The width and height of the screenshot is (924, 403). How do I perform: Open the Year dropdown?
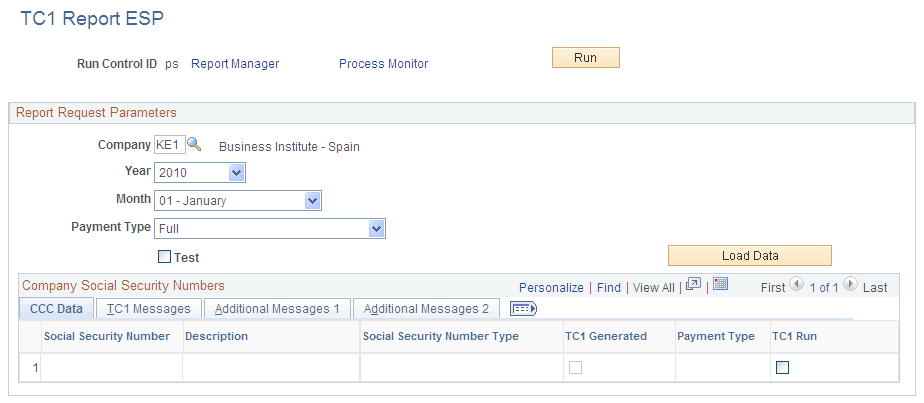tap(200, 173)
